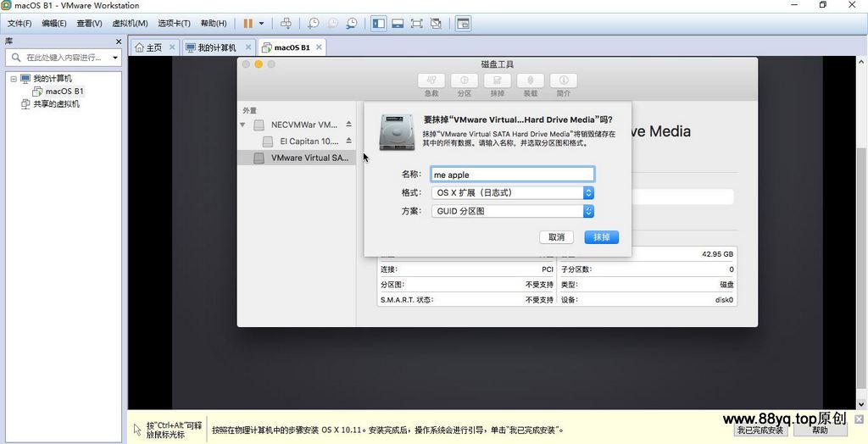The image size is (868, 444).
Task: Close the bottom installation hint bar
Action: pyautogui.click(x=859, y=419)
